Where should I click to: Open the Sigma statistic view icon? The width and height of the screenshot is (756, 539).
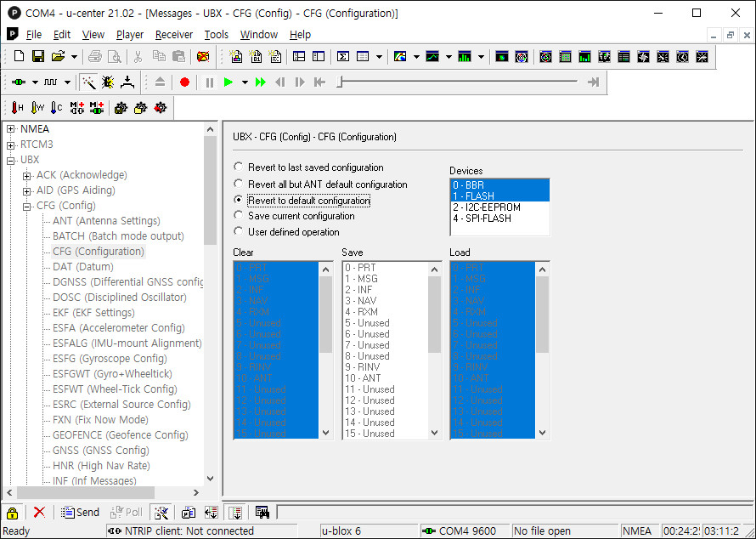[343, 56]
